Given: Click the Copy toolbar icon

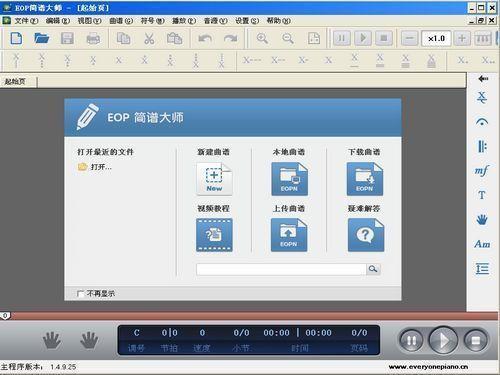Looking at the screenshot, I should [123, 38].
